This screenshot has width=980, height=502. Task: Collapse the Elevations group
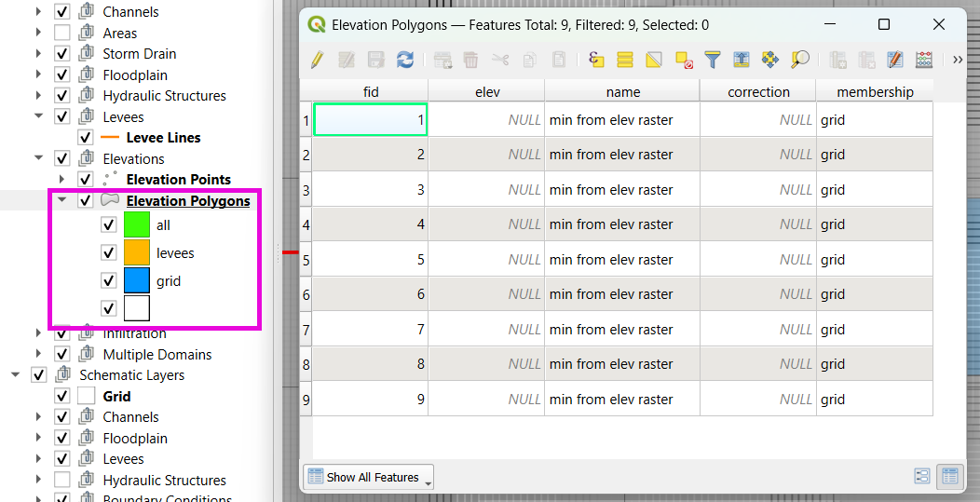(x=39, y=158)
